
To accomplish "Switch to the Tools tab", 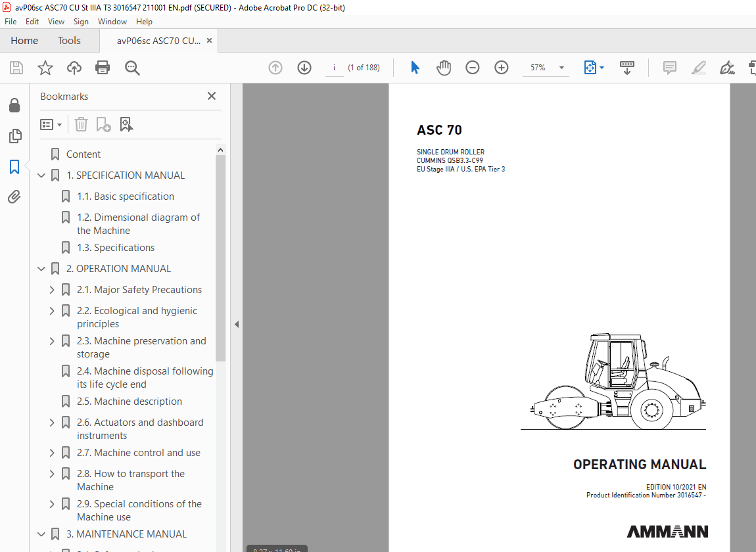I will click(69, 40).
